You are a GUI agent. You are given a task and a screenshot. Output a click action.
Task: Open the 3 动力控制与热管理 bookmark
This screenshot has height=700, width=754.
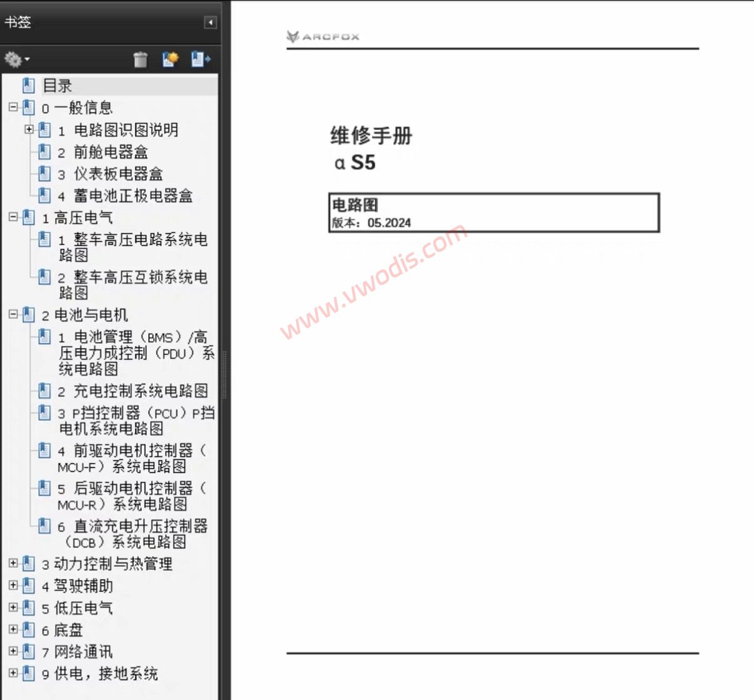(x=107, y=564)
